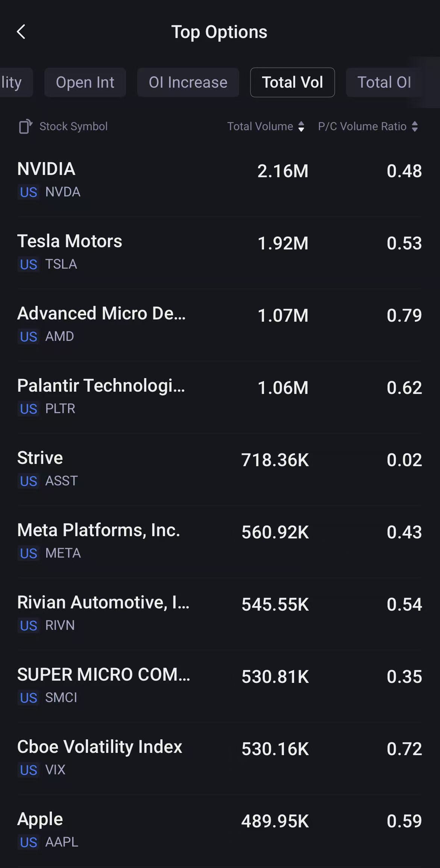Tap the back arrow icon
Screen dimensions: 440x868
(21, 32)
